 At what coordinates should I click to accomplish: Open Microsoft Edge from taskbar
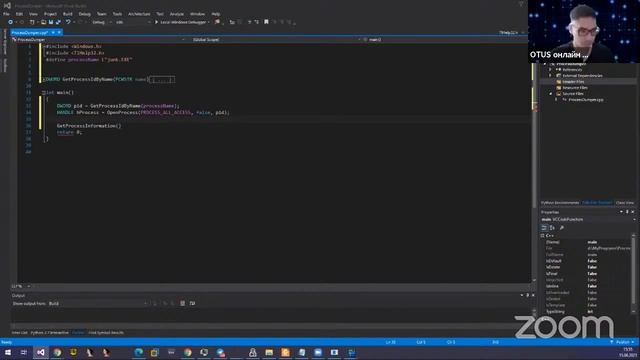(139, 353)
